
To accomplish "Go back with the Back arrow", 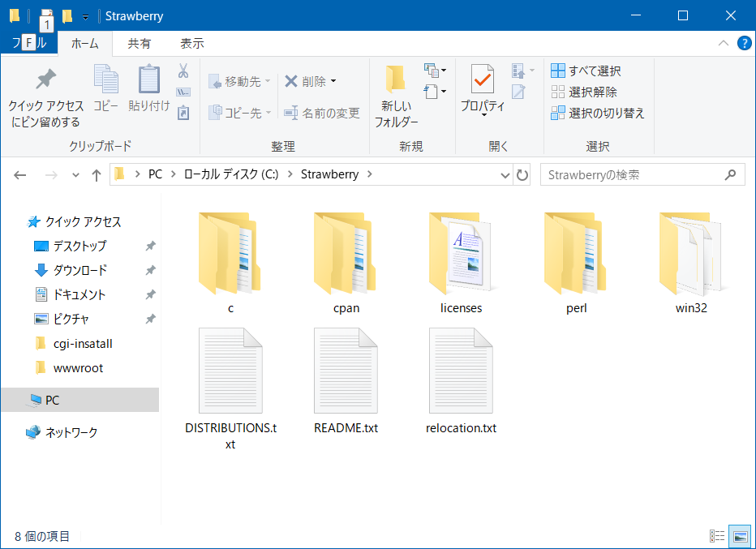I will coord(19,175).
